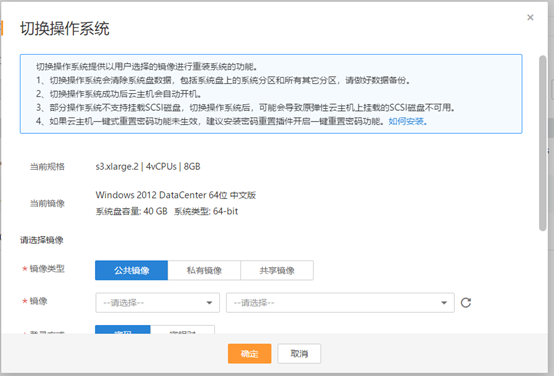Viewport: 554px width, 376px height.
Task: Click the 当前镜像 label
Action: tap(47, 203)
